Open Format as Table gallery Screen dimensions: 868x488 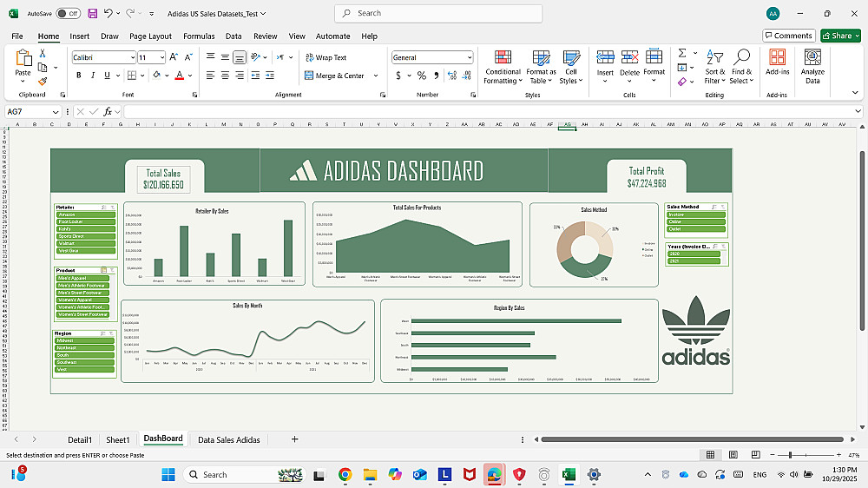pos(541,67)
